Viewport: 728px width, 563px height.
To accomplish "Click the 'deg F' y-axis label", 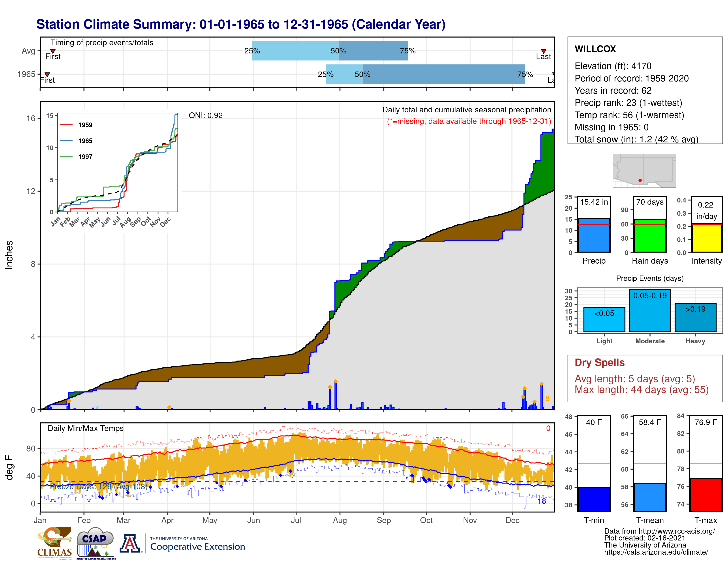I will (9, 468).
